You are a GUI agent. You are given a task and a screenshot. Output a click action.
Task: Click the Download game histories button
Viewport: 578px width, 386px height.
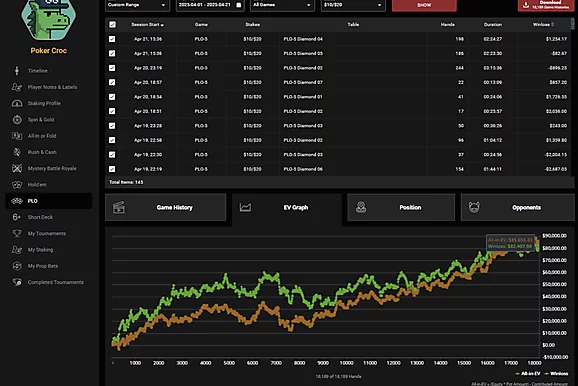tap(546, 5)
